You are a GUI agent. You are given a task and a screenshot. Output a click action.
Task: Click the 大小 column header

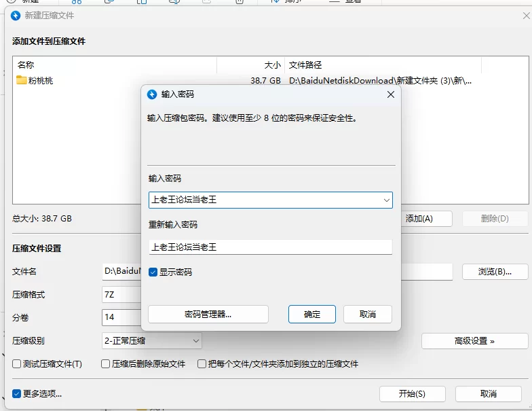click(x=251, y=65)
